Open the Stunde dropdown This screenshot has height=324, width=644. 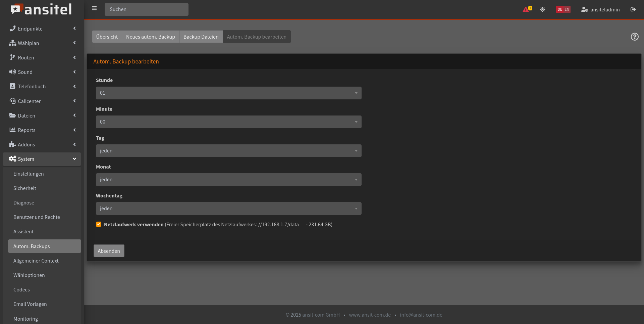tap(229, 93)
